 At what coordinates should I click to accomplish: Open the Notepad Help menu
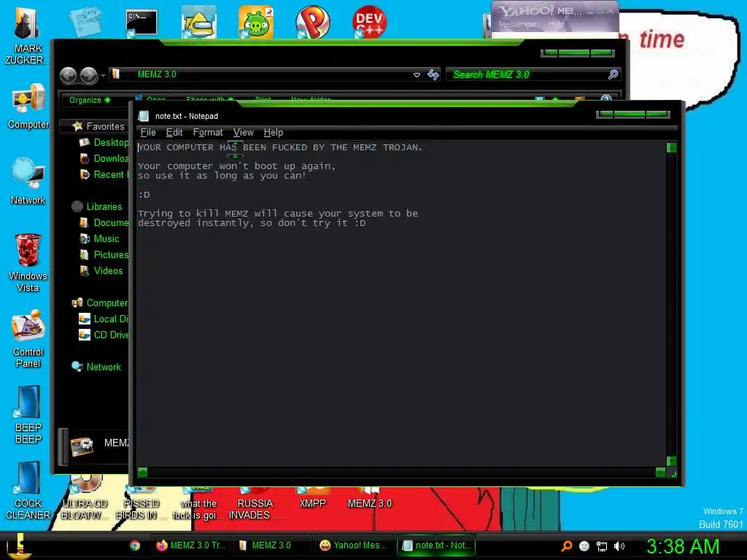coord(274,133)
